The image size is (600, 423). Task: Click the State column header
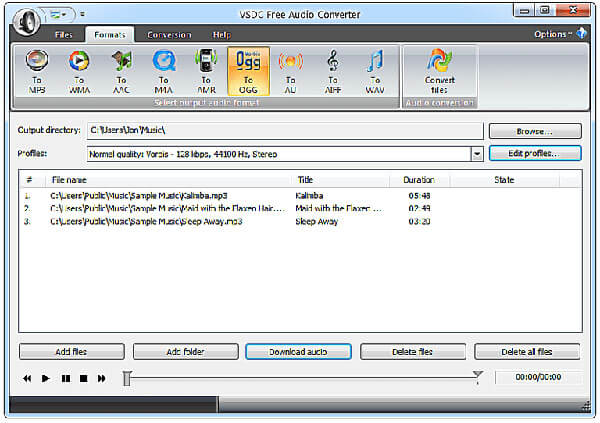tap(504, 180)
